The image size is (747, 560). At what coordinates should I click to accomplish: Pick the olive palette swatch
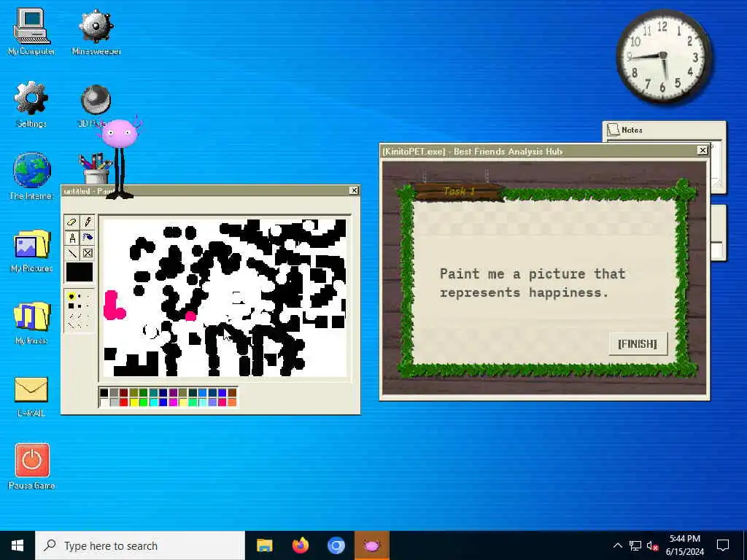point(134,392)
